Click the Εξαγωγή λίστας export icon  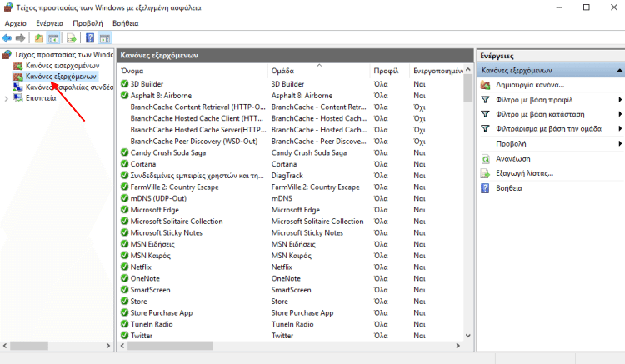coord(485,173)
